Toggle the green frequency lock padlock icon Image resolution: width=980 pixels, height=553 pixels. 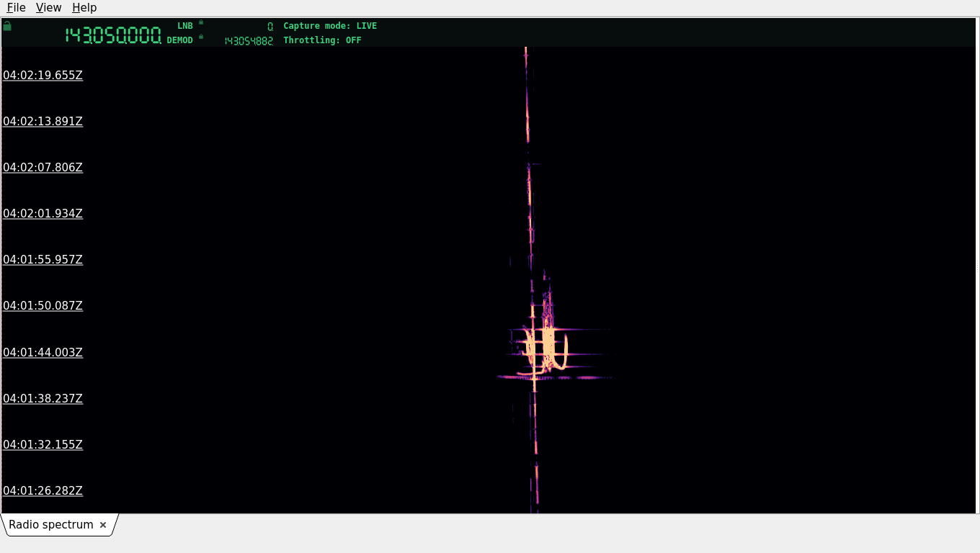pos(7,26)
